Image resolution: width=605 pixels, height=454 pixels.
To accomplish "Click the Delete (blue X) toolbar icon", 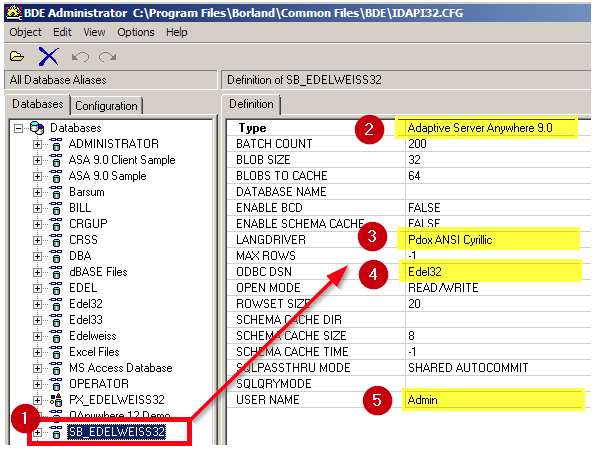I will point(49,57).
